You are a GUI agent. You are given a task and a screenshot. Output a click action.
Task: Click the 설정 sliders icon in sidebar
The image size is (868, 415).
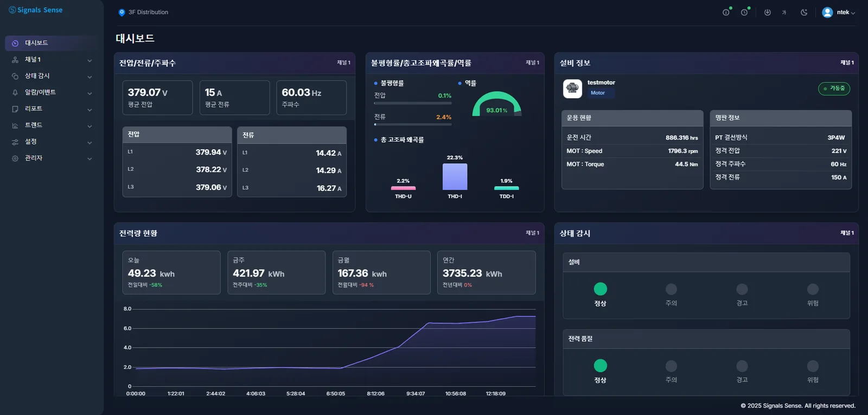[x=15, y=142]
